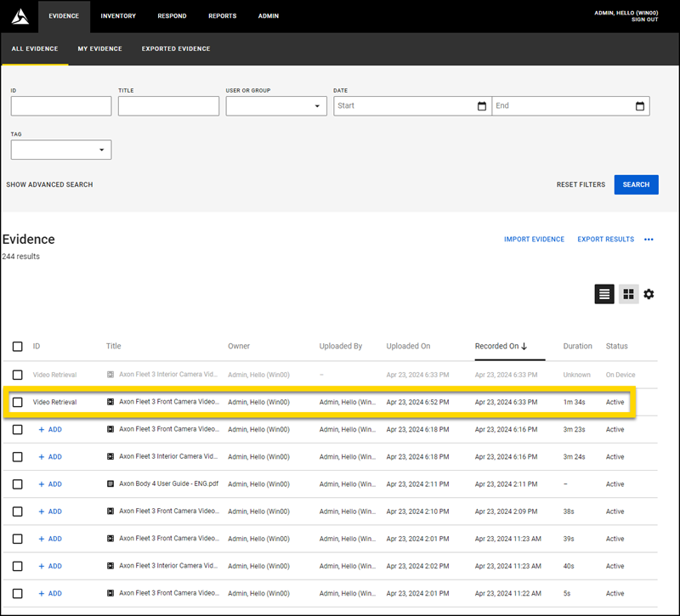Click video icon on 3m 23s row
The height and width of the screenshot is (616, 680).
click(x=110, y=429)
